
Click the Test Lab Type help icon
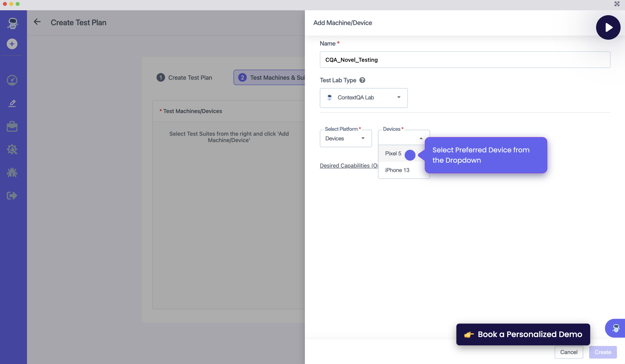tap(362, 80)
